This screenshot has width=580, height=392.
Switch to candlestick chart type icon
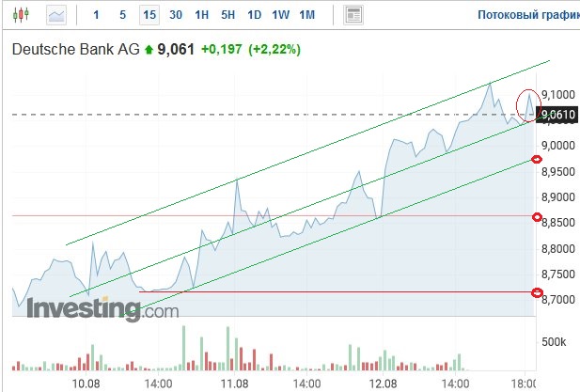(21, 15)
